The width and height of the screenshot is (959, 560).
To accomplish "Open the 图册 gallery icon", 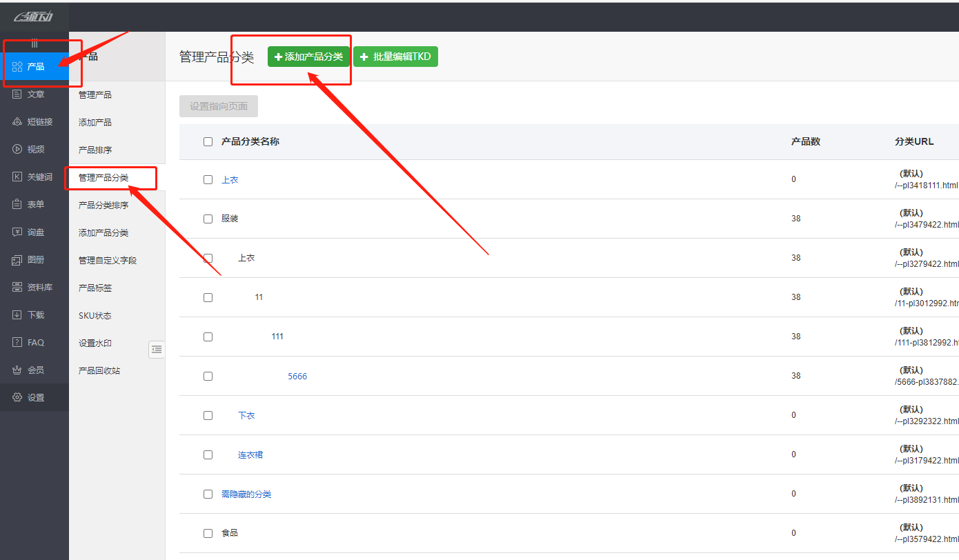I will point(18,260).
